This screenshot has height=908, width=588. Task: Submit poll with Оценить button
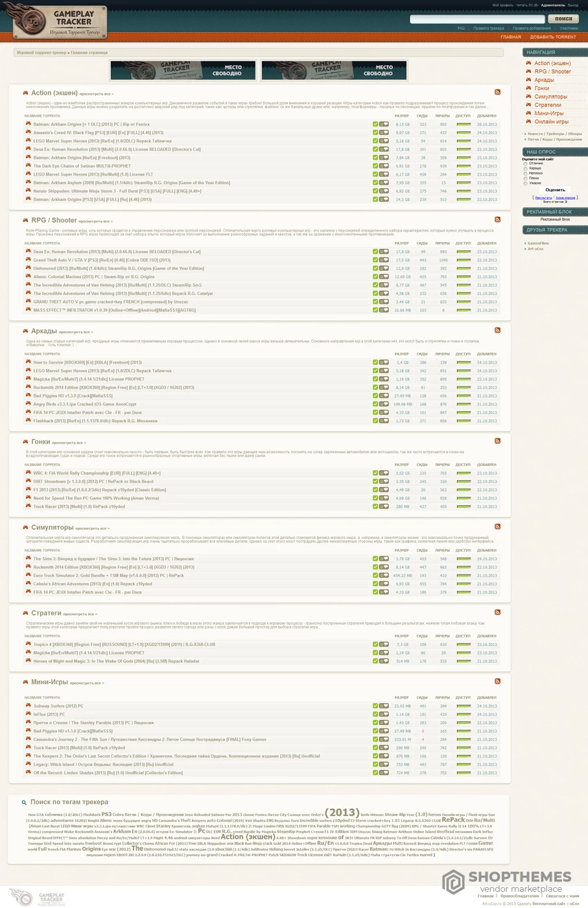(x=555, y=190)
